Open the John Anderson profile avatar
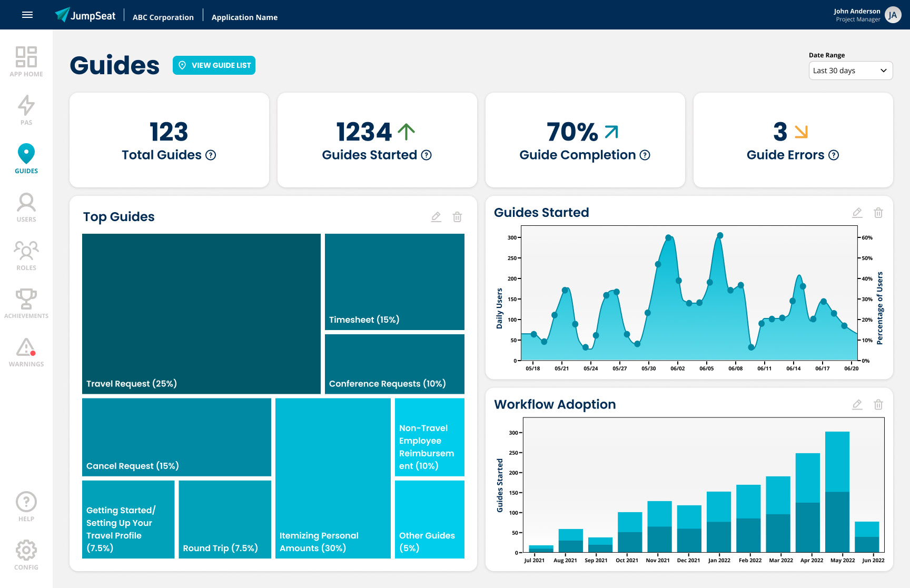The image size is (910, 588). 893,15
